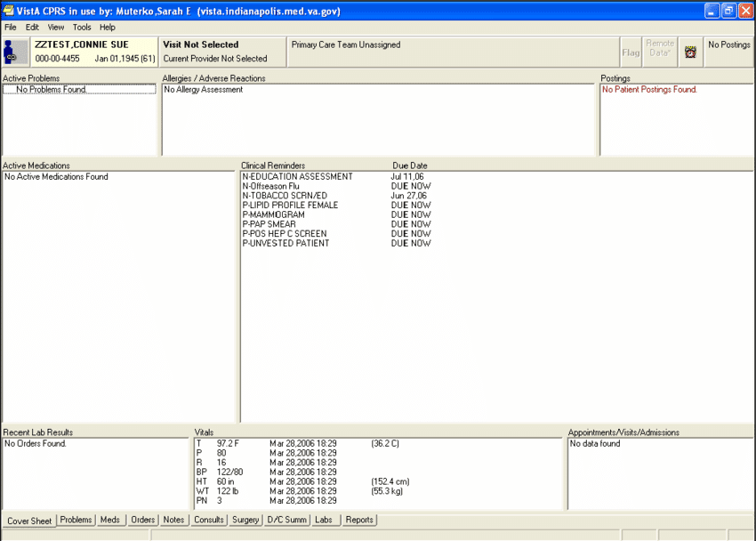Select the P-POS HEP C SCREEN reminder
756x541 pixels.
pyautogui.click(x=284, y=233)
